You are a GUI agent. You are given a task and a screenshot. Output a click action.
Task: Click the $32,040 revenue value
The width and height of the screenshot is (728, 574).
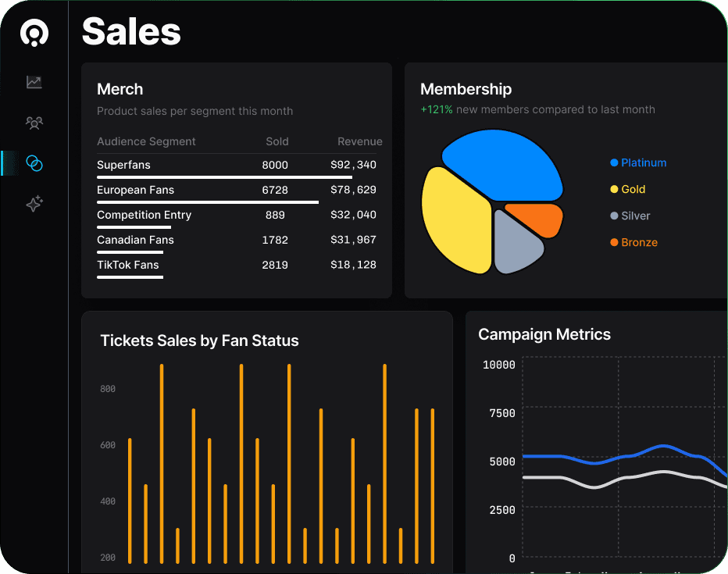click(353, 215)
